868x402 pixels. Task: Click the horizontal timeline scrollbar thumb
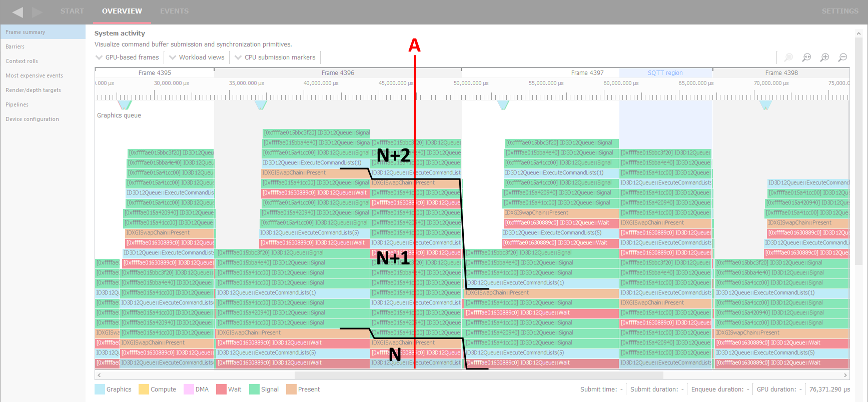478,375
